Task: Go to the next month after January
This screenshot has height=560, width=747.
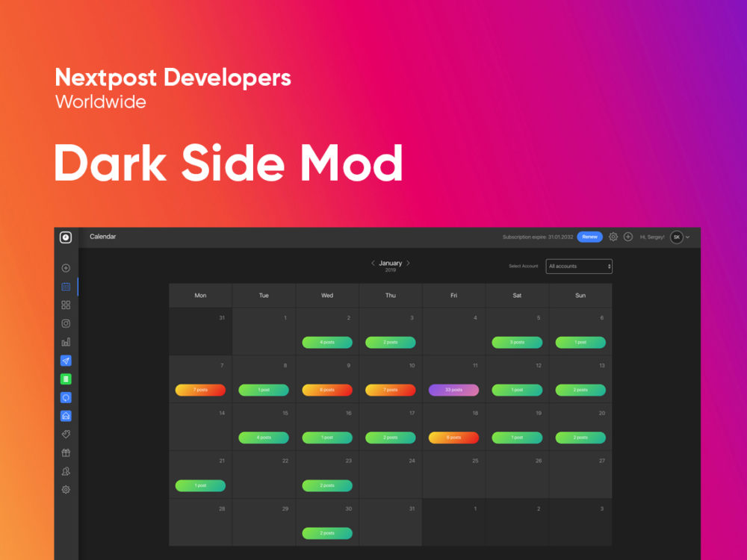Action: tap(409, 264)
